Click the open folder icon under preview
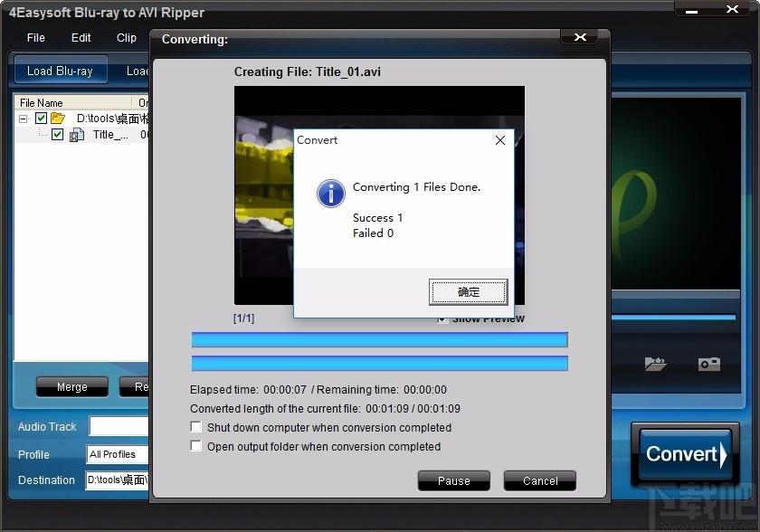Viewport: 760px width, 532px height. click(655, 364)
